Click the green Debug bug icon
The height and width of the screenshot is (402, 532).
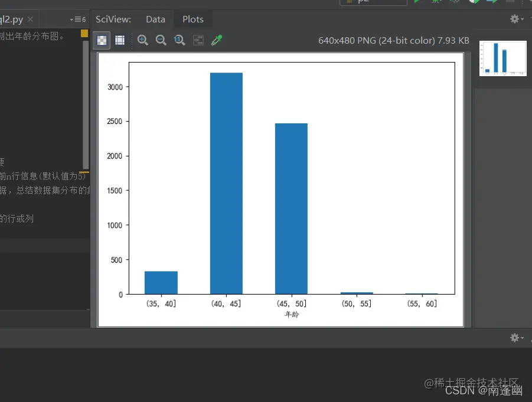436,1
